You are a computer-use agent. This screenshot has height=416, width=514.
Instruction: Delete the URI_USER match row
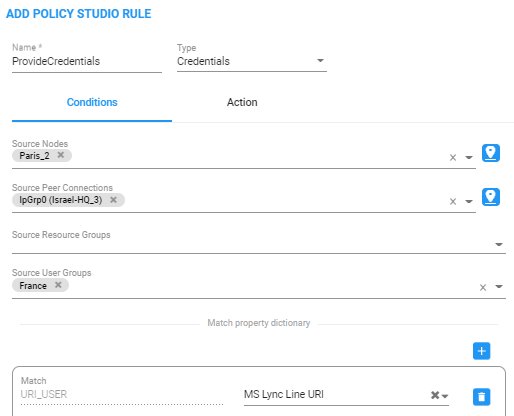(x=481, y=397)
